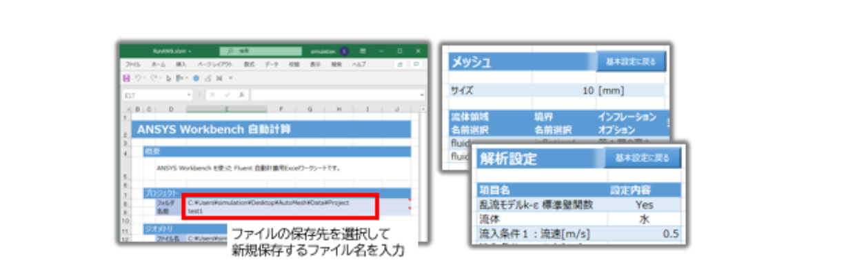Switch to the 挿入 tab

pyautogui.click(x=181, y=64)
